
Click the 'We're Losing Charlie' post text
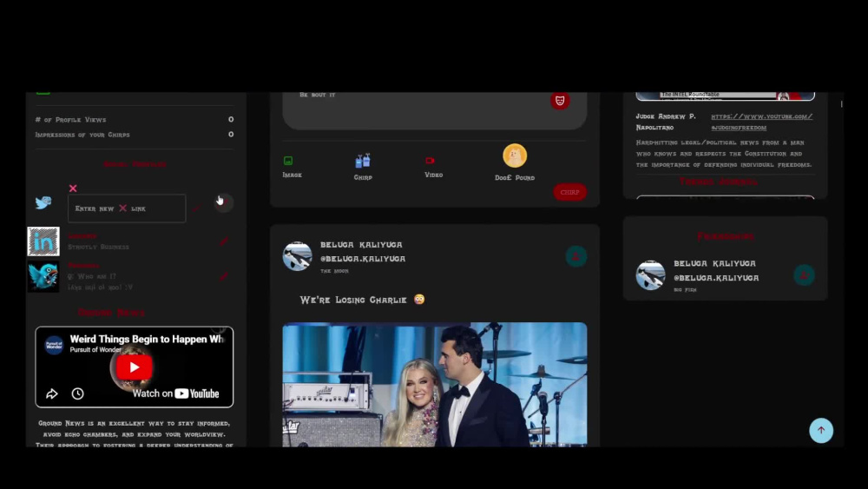point(362,300)
